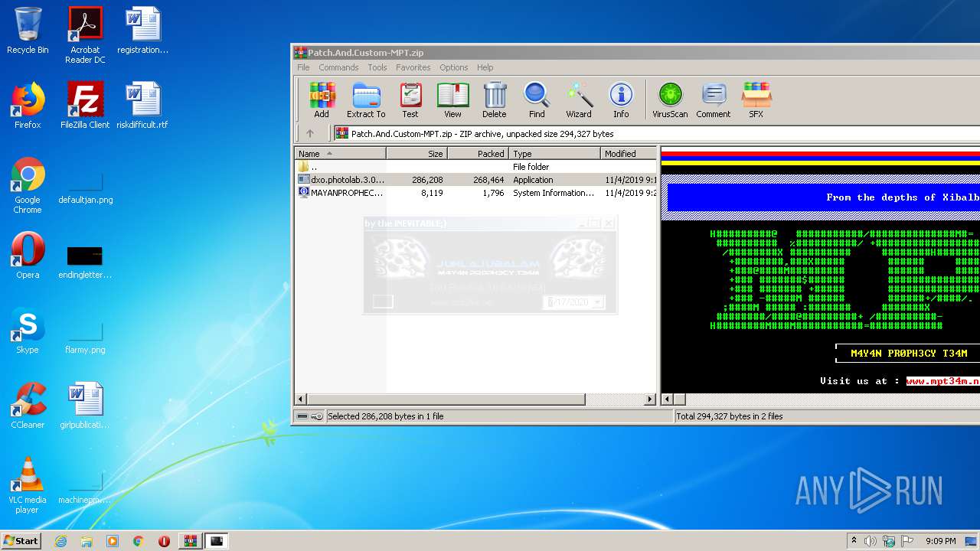Click the Info toolbar icon
The height and width of the screenshot is (551, 980).
[x=621, y=100]
